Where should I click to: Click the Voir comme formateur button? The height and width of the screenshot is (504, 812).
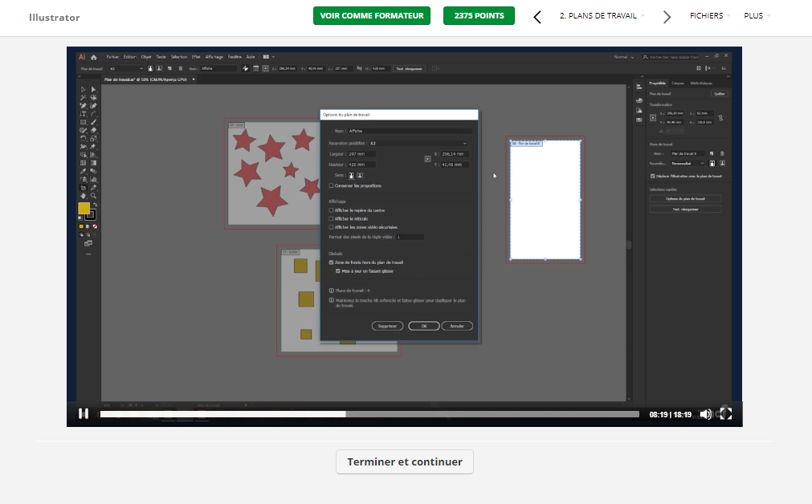click(372, 16)
